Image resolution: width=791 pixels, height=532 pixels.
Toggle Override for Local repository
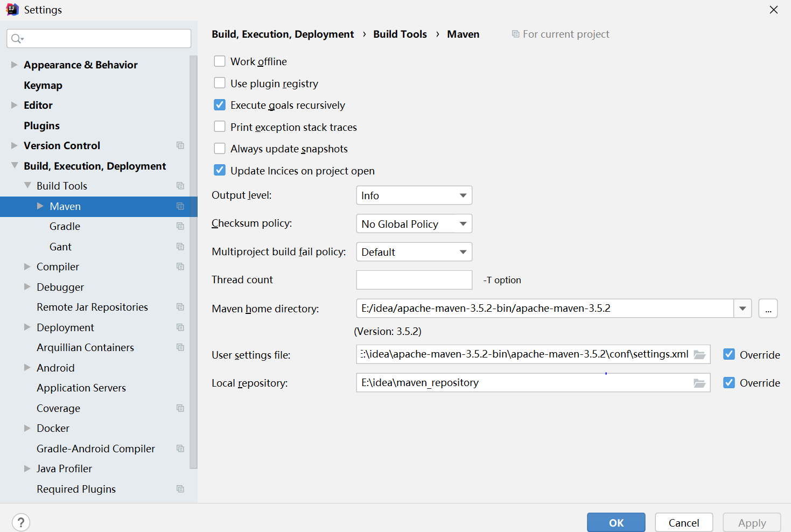coord(729,383)
